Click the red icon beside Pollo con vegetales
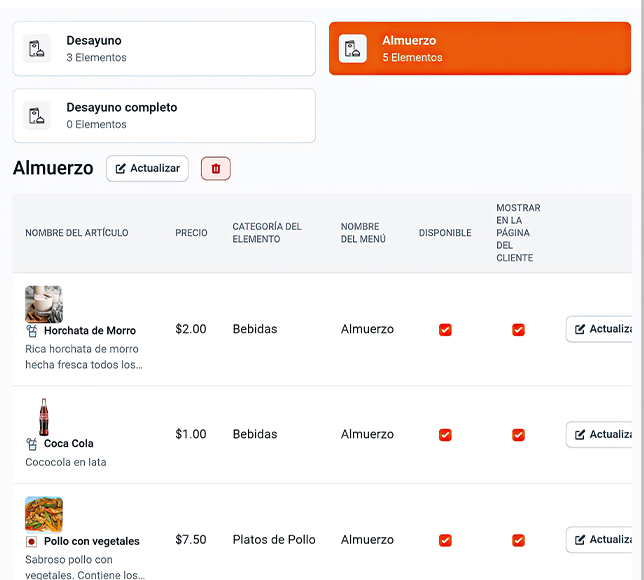Viewport: 644px width, 580px height. tap(32, 541)
